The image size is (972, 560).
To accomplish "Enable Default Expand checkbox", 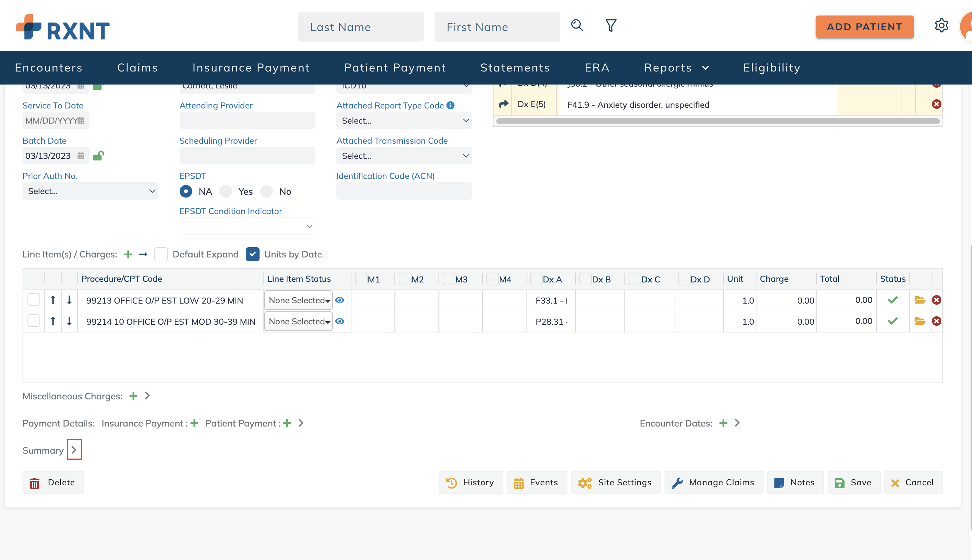I will [x=161, y=254].
